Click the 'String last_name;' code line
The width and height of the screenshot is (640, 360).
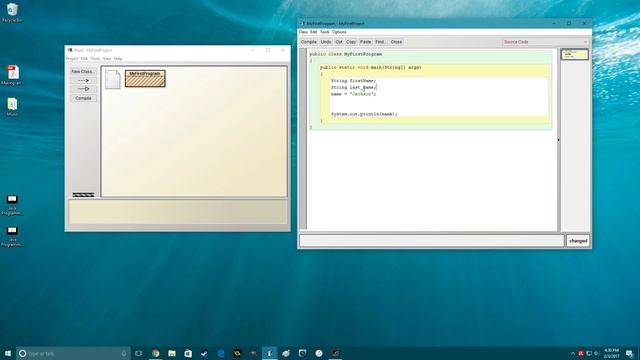[x=353, y=87]
